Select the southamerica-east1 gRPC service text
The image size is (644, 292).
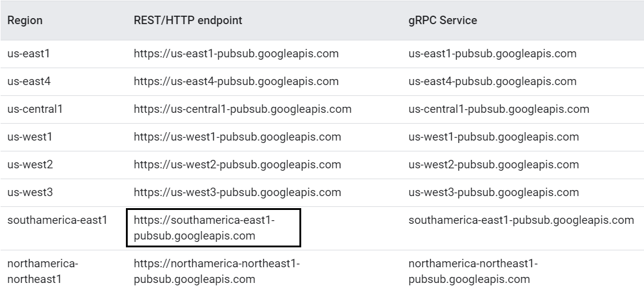pos(521,220)
